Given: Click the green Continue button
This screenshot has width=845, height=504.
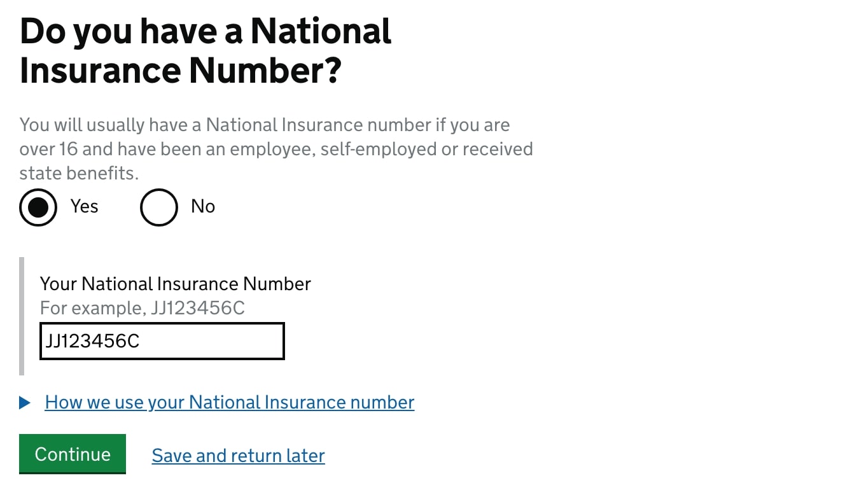Looking at the screenshot, I should [73, 454].
